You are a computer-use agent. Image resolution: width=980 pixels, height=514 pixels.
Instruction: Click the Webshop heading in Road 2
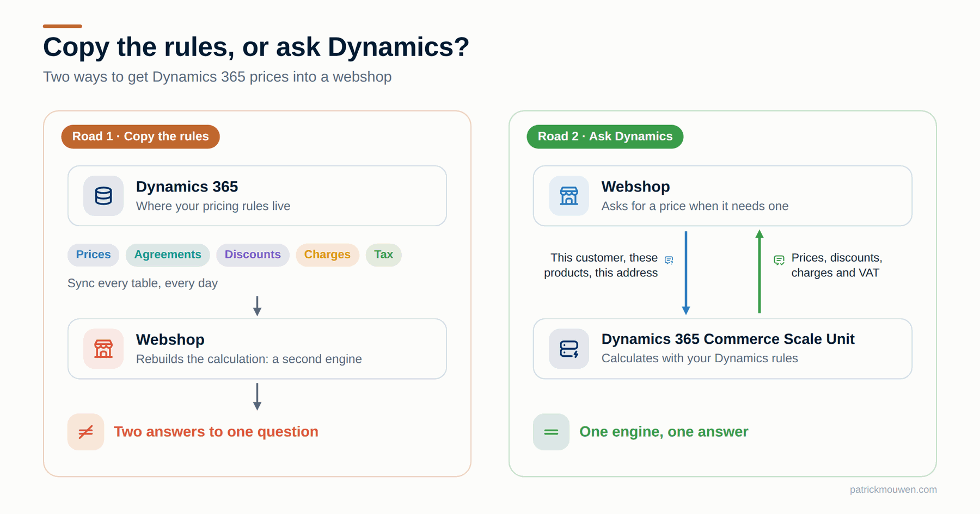click(x=635, y=187)
